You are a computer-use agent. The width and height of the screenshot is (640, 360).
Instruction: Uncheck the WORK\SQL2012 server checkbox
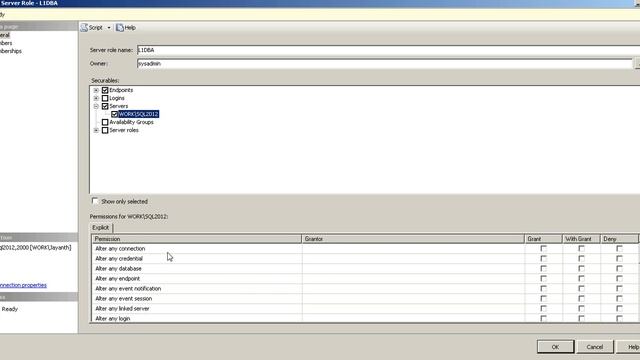pos(114,114)
